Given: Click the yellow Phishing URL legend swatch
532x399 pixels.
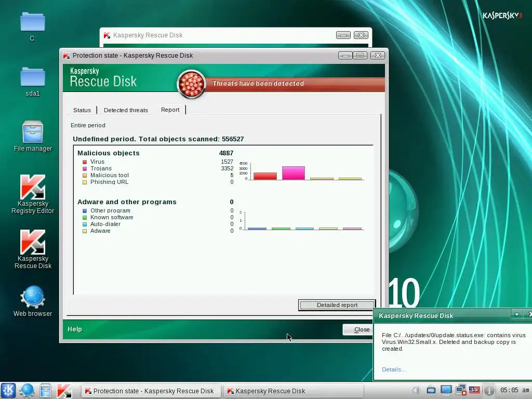Looking at the screenshot, I should (85, 182).
